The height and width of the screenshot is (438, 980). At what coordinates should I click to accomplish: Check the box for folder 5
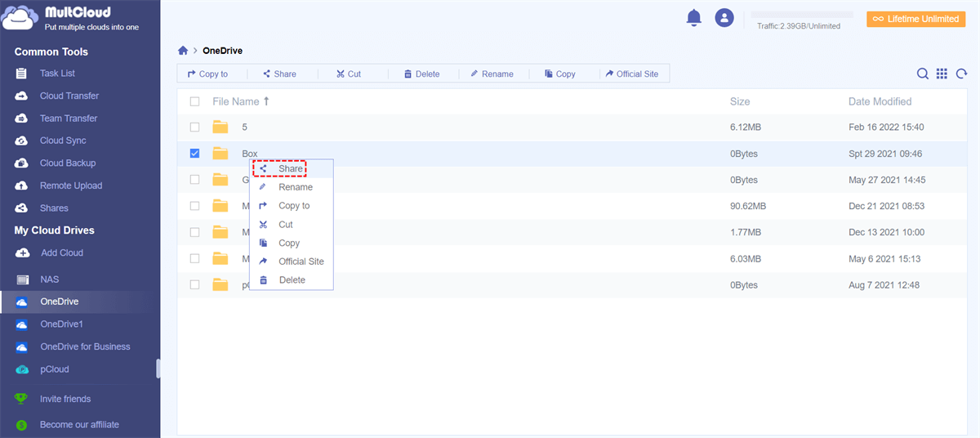point(194,127)
